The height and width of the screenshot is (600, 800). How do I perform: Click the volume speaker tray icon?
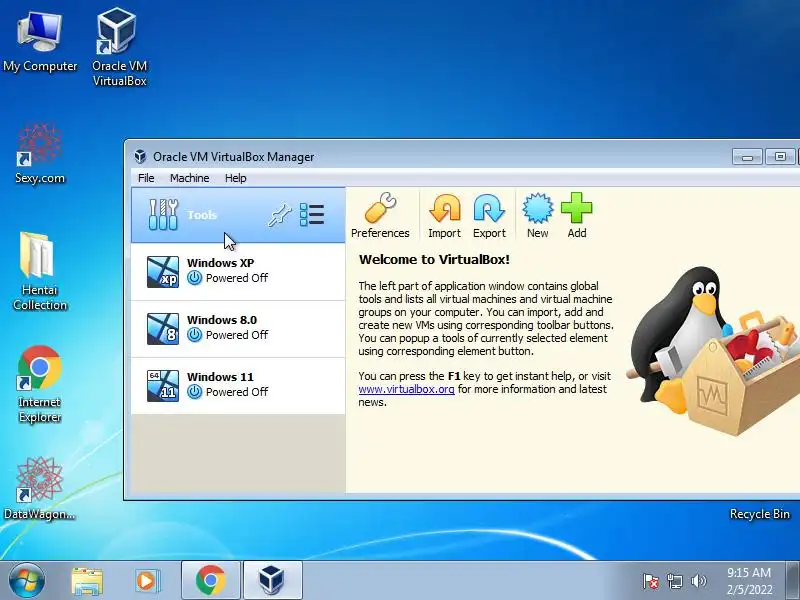pos(698,581)
